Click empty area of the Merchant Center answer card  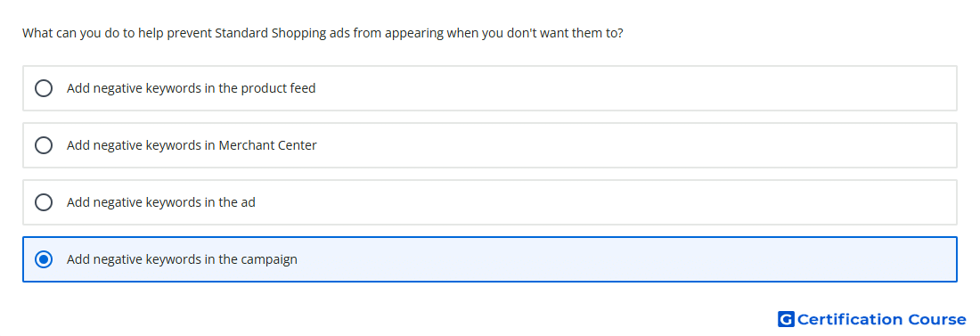point(625,145)
